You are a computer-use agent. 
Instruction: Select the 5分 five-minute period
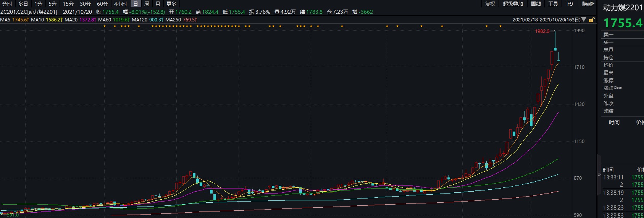(52, 4)
